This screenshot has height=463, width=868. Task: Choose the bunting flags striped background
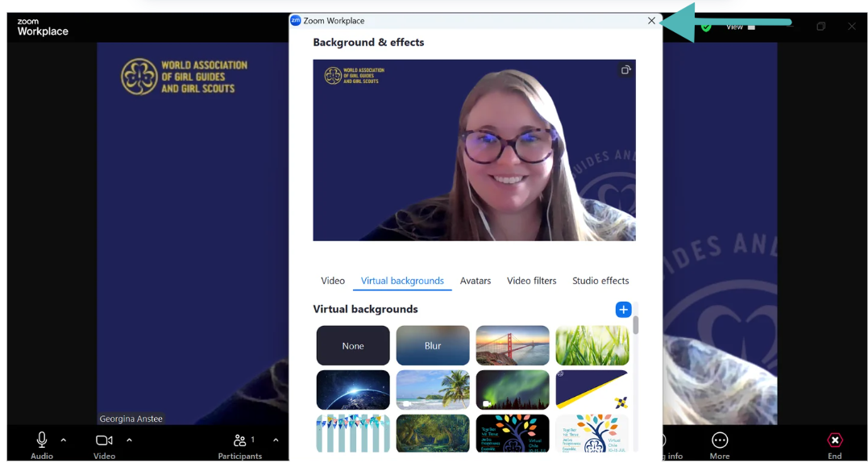353,434
